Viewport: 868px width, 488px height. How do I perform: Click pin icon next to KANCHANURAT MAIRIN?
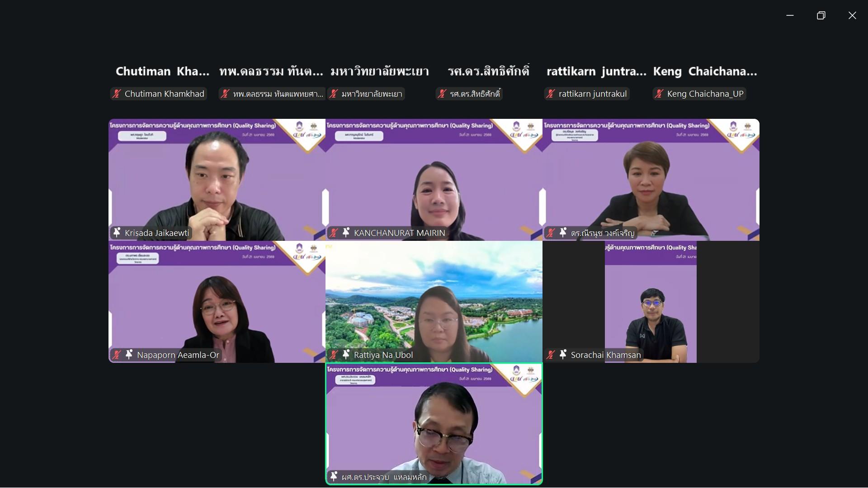[346, 233]
